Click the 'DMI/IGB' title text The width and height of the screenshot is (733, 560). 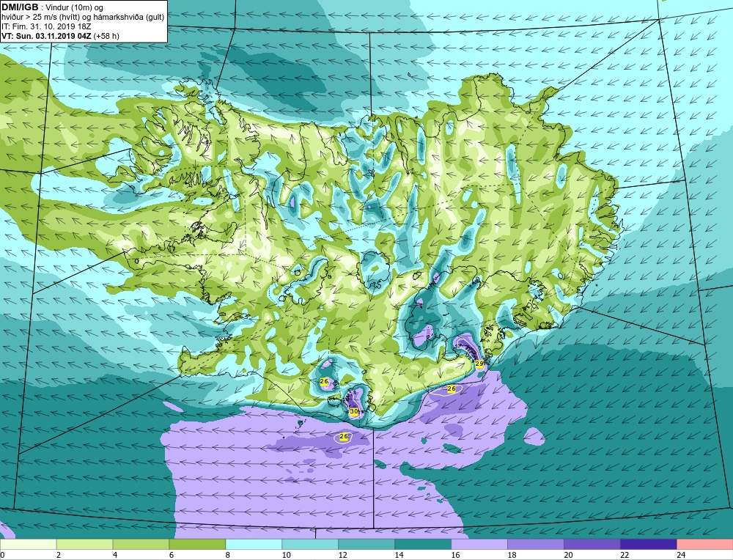(x=20, y=7)
